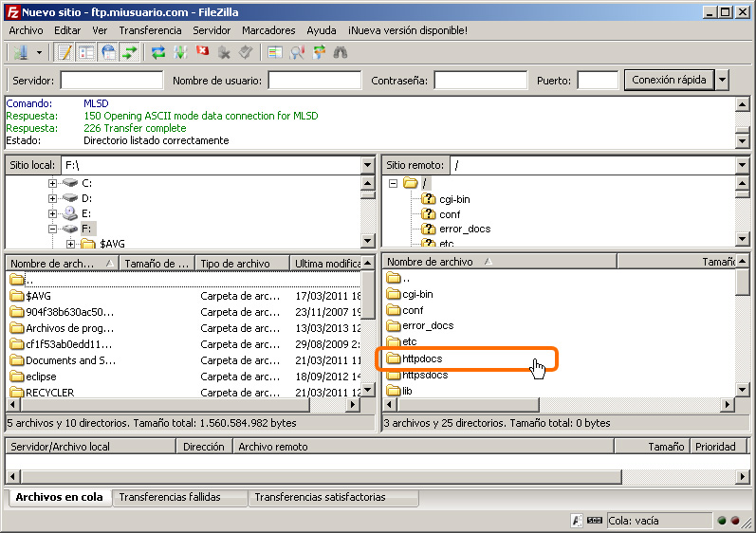The height and width of the screenshot is (533, 756).
Task: Click the folder icon of remote lib
Action: [x=394, y=391]
